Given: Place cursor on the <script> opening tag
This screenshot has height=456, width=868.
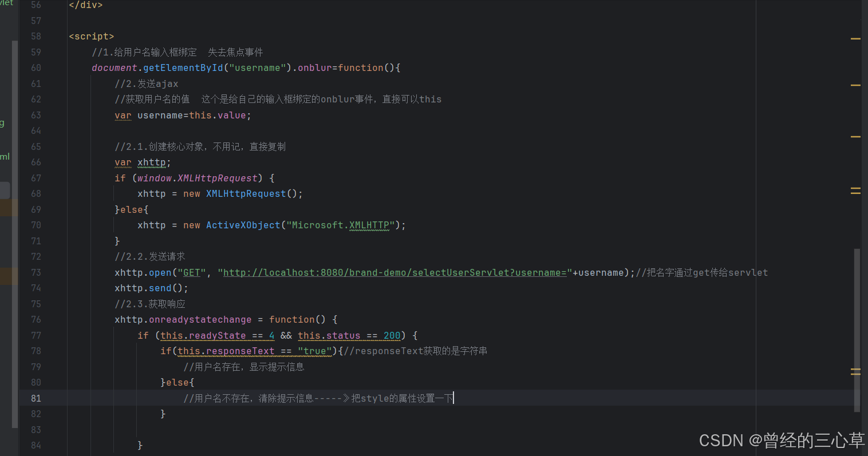Looking at the screenshot, I should 92,36.
